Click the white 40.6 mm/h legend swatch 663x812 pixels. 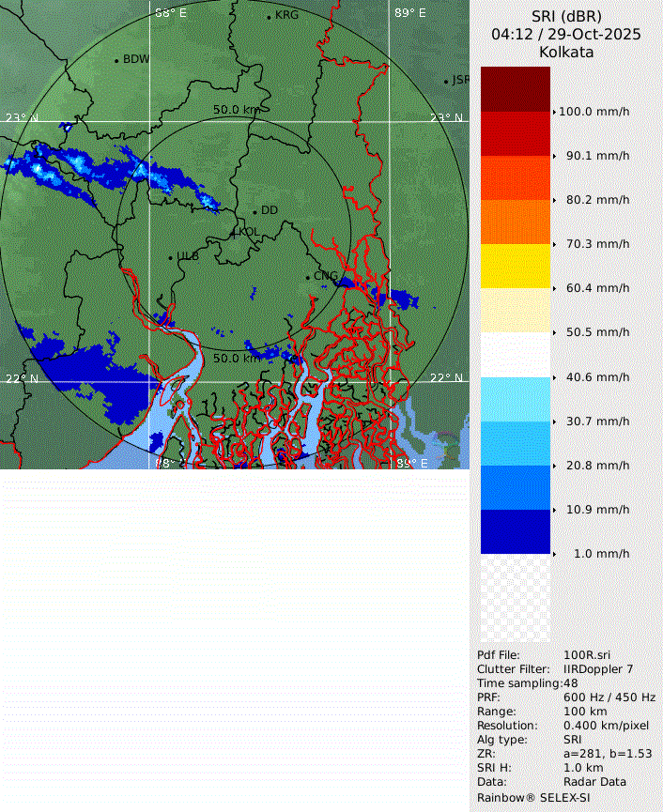click(515, 355)
